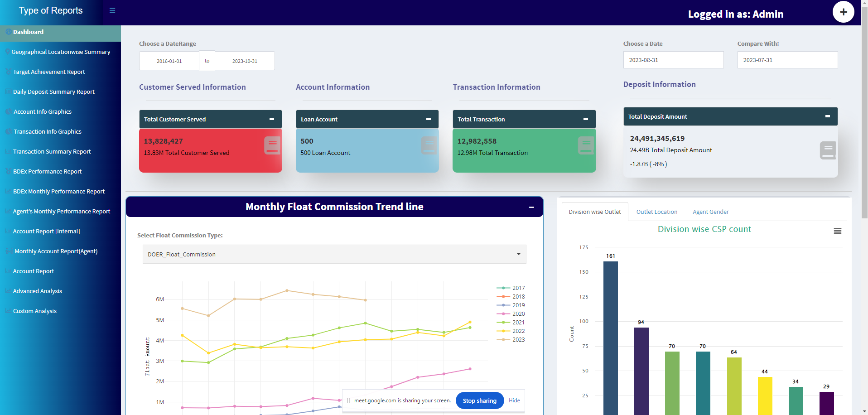Image resolution: width=868 pixels, height=415 pixels.
Task: Click the Logged in as: Admin label
Action: (x=736, y=14)
